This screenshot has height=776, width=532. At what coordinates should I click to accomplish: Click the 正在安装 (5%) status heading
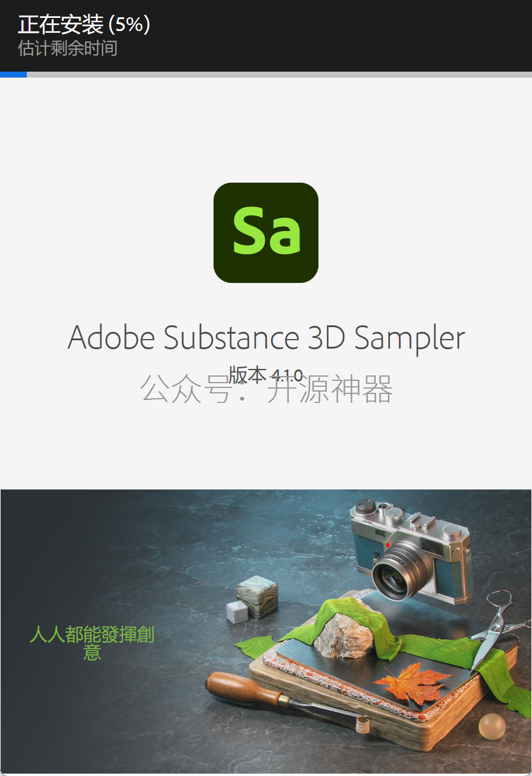[84, 24]
